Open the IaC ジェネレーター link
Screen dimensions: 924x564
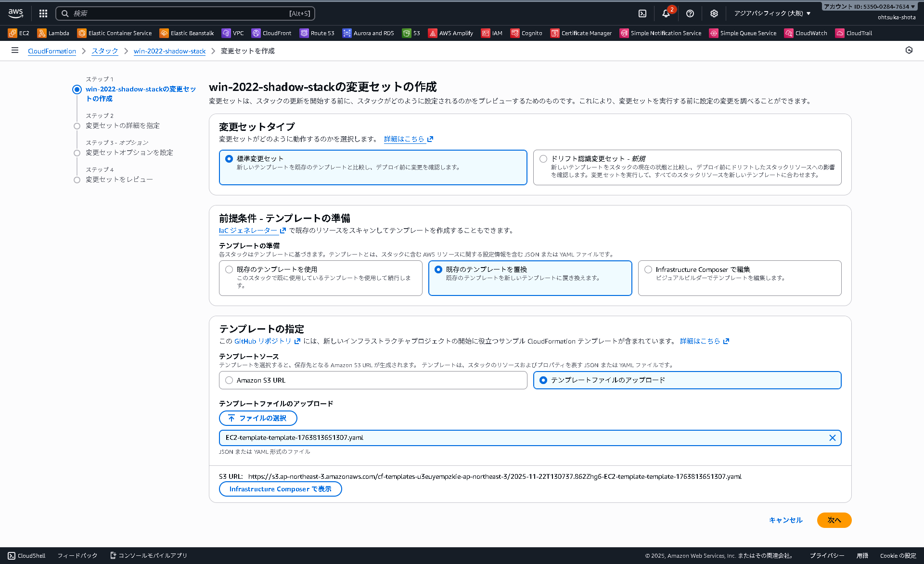(247, 231)
